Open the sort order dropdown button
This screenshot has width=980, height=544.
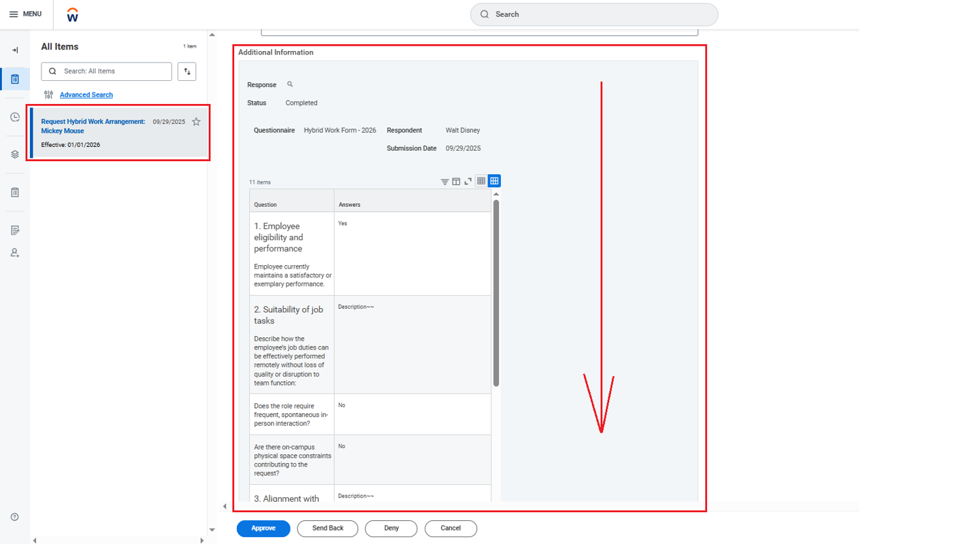tap(186, 71)
